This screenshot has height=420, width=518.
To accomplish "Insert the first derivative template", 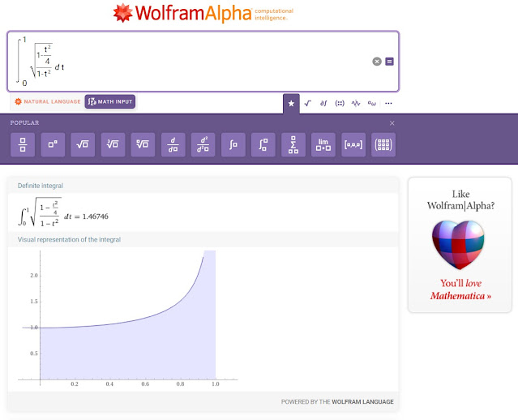I will pos(173,144).
